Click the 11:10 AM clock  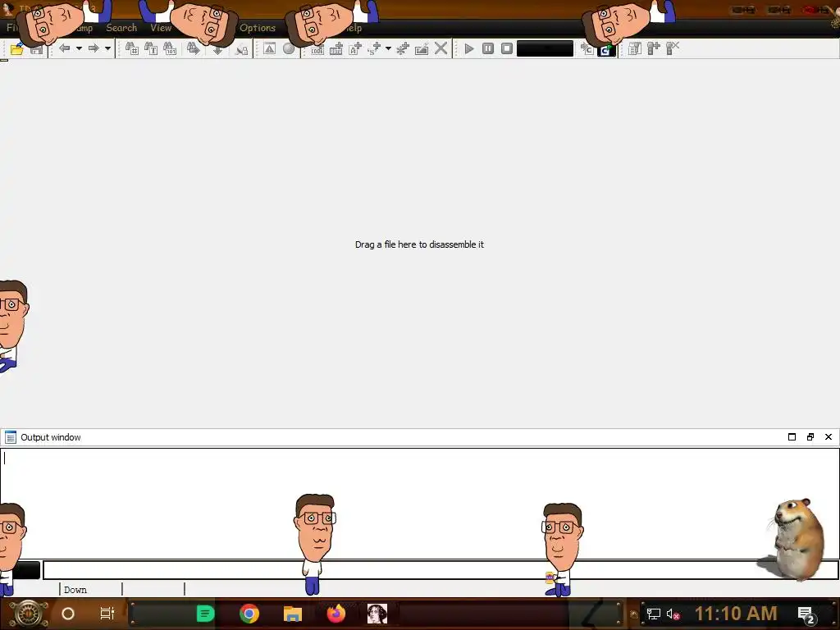point(736,614)
